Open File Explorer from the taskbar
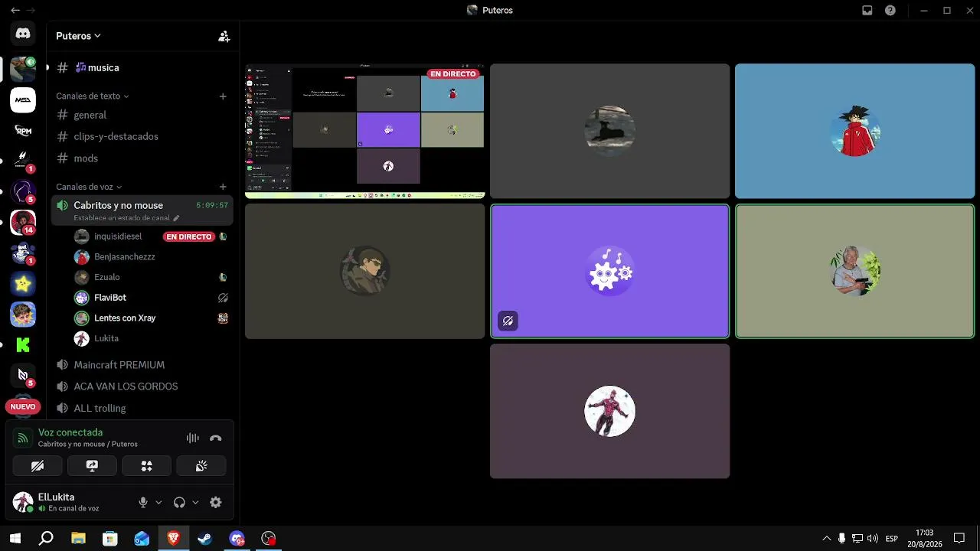This screenshot has height=551, width=980. [78, 538]
